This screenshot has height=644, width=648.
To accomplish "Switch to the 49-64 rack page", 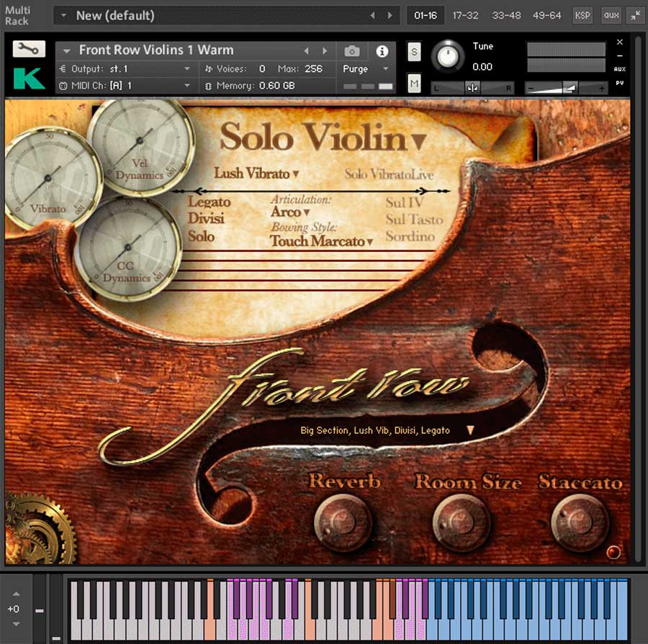I will click(546, 15).
